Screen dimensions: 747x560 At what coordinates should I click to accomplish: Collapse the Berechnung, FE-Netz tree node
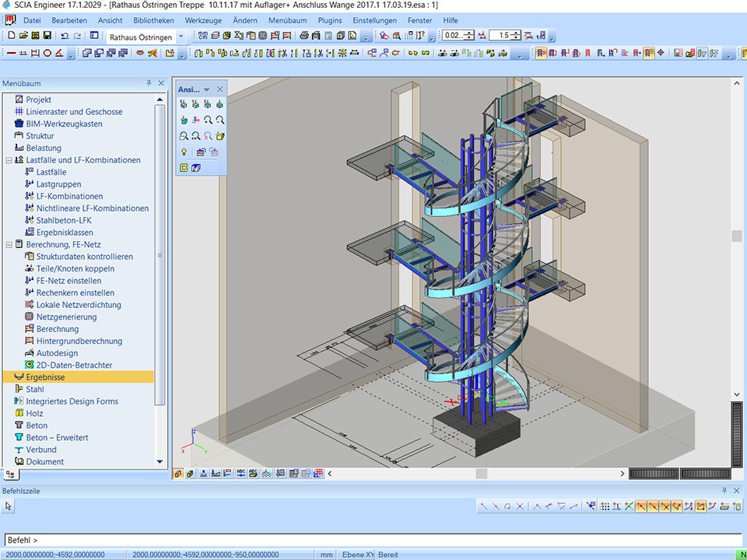pos(9,244)
